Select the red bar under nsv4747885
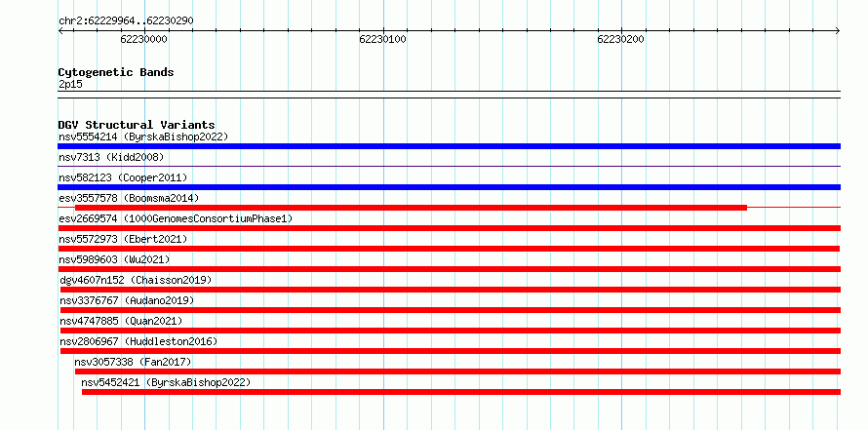868x430 pixels. click(450, 331)
